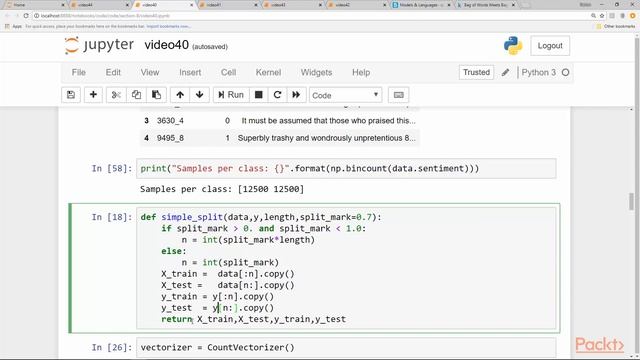Open the File menu
The height and width of the screenshot is (360, 640).
click(79, 73)
